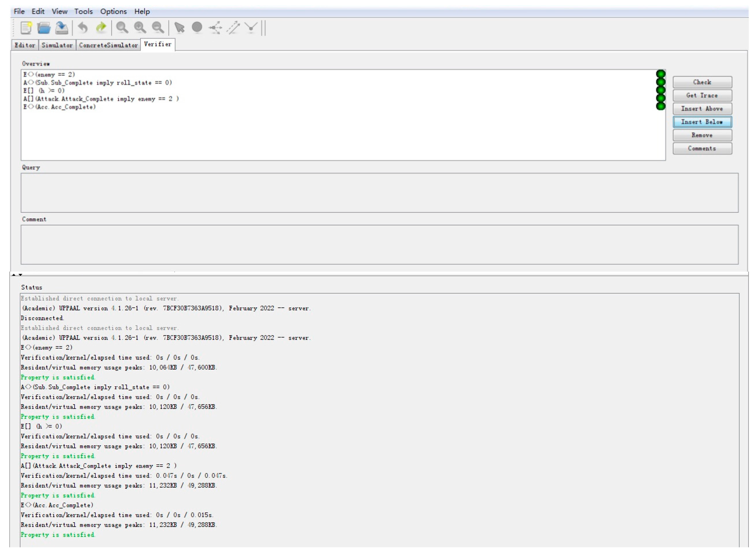Click green status light for E<>(enemy == 2)
Viewport: 756px width, 557px height.
661,74
